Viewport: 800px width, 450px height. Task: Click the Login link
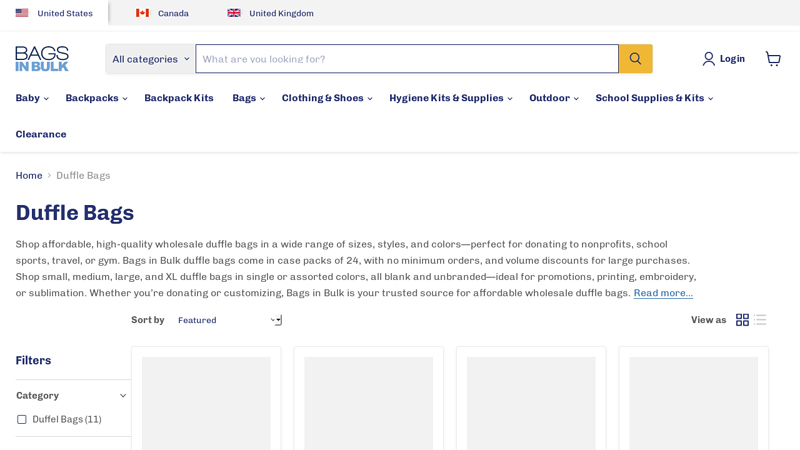click(x=724, y=59)
